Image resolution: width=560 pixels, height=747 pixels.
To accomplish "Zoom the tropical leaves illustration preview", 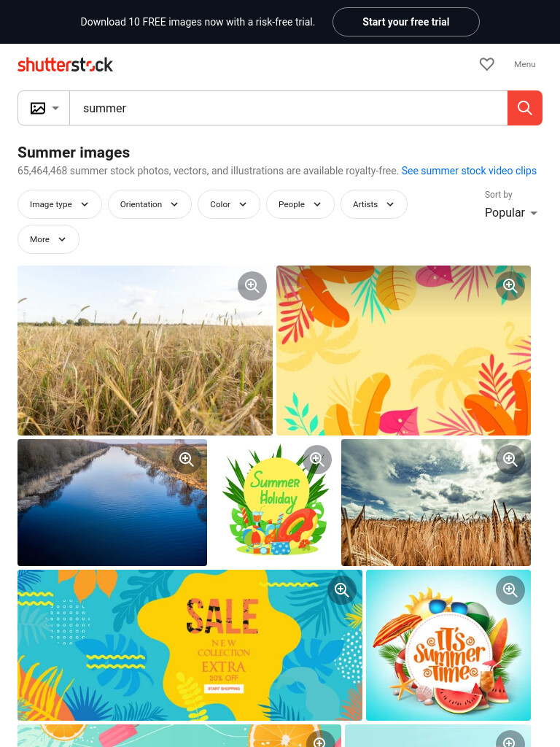I will tap(510, 286).
